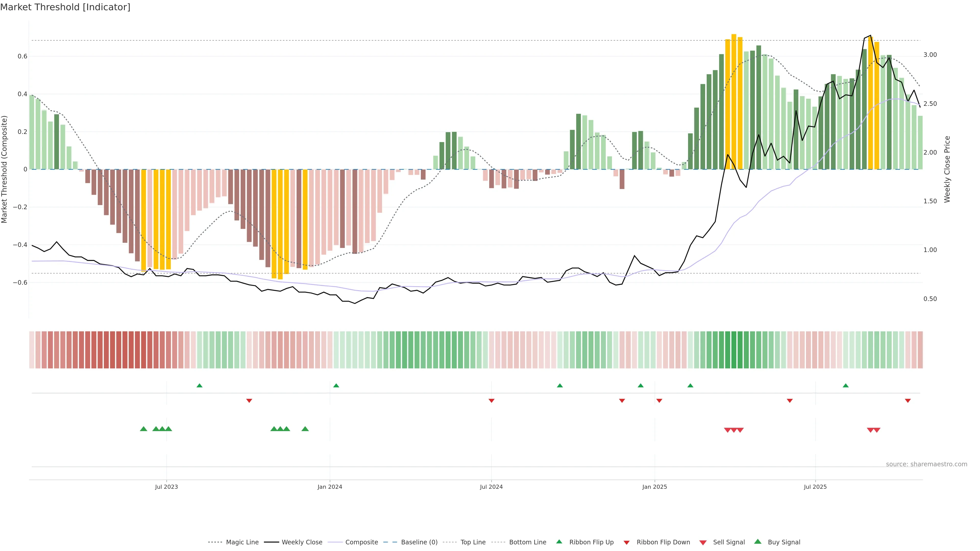Click the Market Threshold [Indicator] title

coord(65,7)
